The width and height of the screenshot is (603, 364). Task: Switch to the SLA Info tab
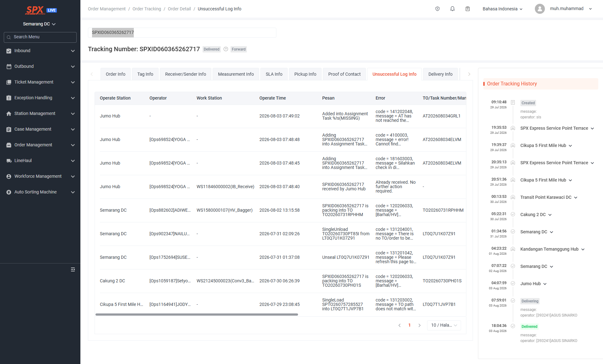coord(274,74)
